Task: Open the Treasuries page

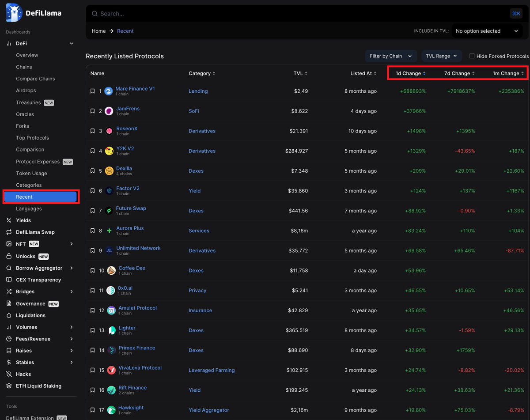Action: coord(28,102)
